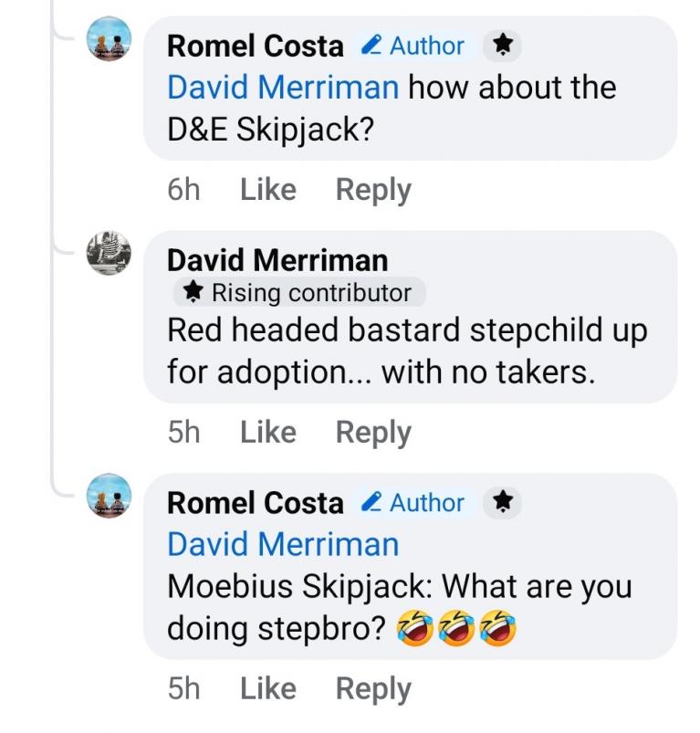Screen dimensions: 700x733
Task: Open David Merriman's profile picture
Action: pos(110,253)
